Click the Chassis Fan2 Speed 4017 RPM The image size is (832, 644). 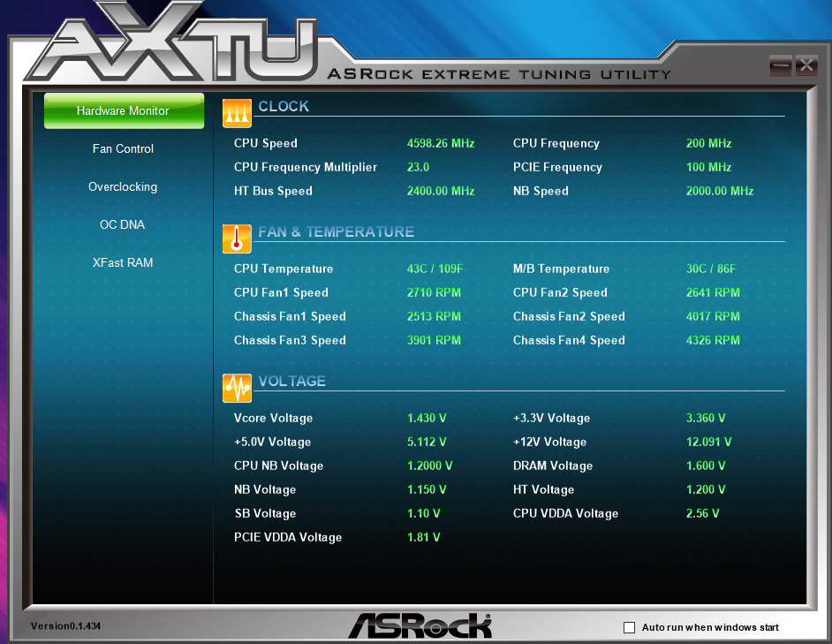(x=713, y=316)
